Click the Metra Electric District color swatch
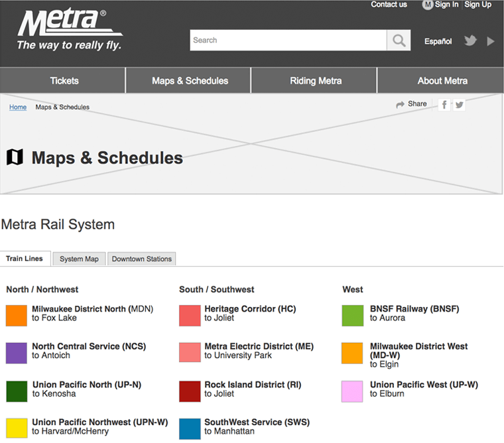504x443 pixels. tap(190, 352)
